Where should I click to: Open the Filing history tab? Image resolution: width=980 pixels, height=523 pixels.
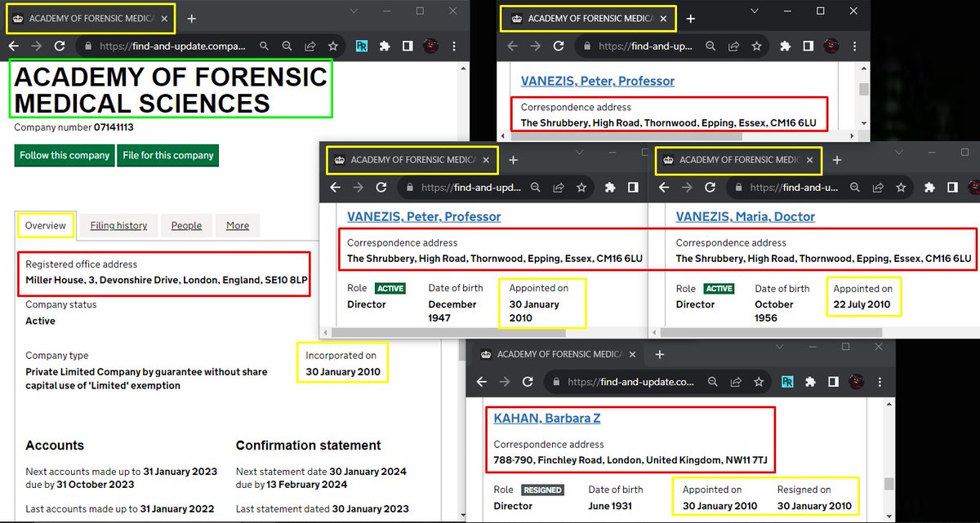pos(119,226)
